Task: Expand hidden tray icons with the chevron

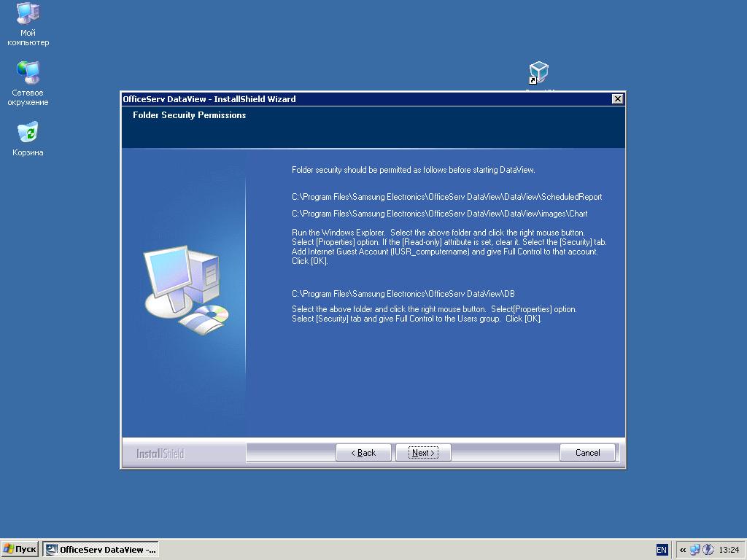Action: click(x=683, y=550)
